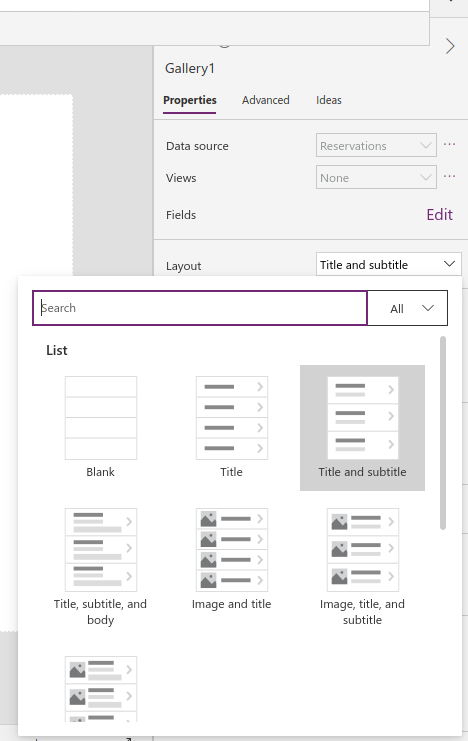This screenshot has height=741, width=468.
Task: Expand the Views None dropdown
Action: (376, 178)
